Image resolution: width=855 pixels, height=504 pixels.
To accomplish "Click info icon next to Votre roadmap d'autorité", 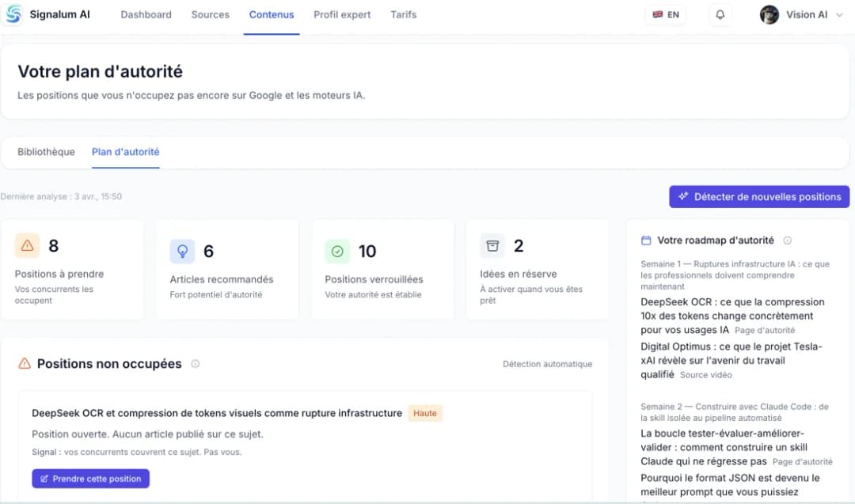I will coord(787,241).
